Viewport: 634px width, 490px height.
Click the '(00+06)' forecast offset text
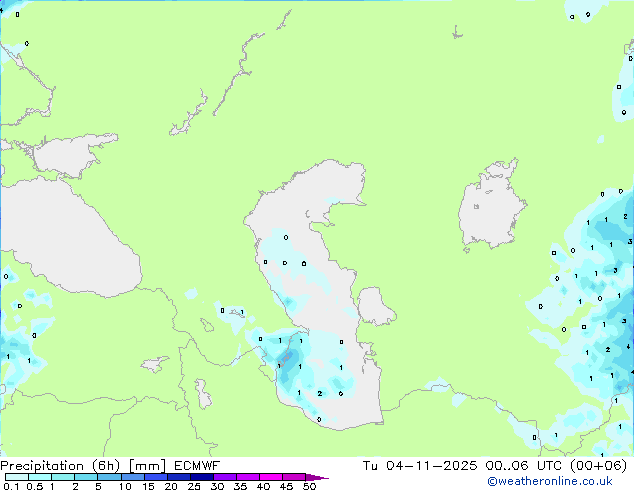tap(598, 466)
